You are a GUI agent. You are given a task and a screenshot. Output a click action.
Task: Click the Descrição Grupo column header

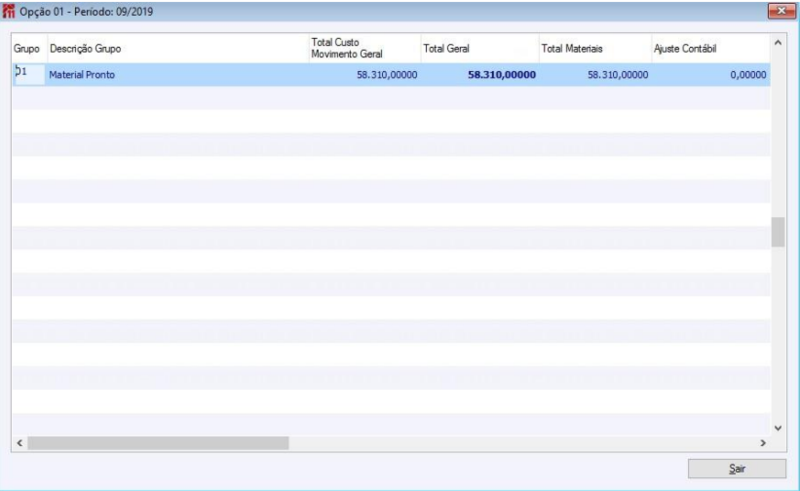click(178, 48)
